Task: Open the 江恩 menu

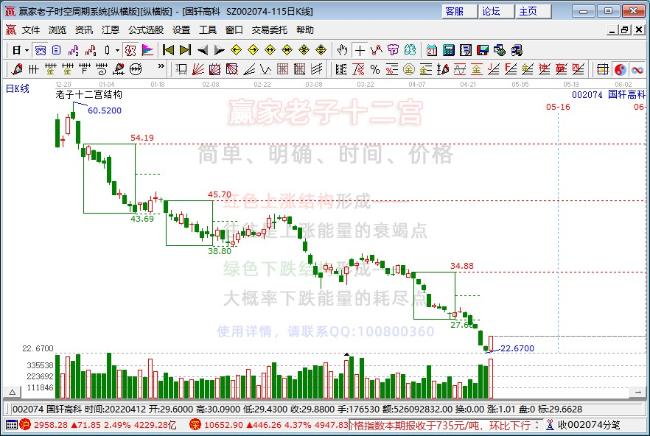Action: (110, 30)
